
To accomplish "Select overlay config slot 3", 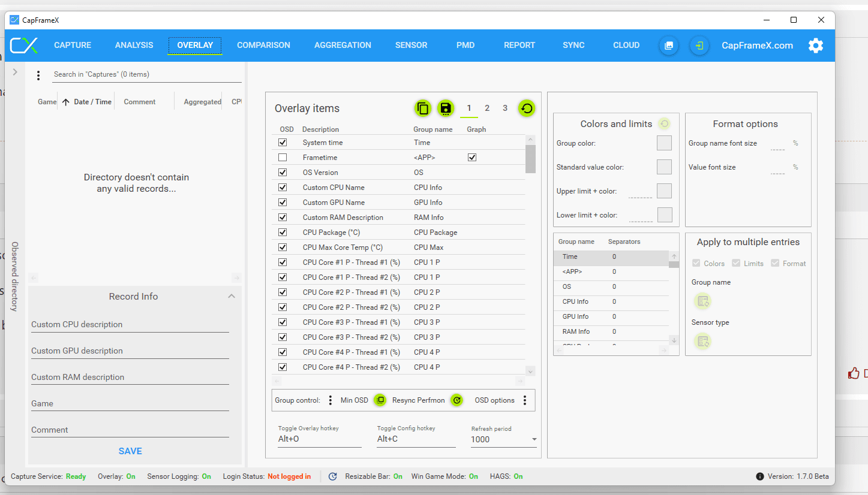I will tap(505, 108).
